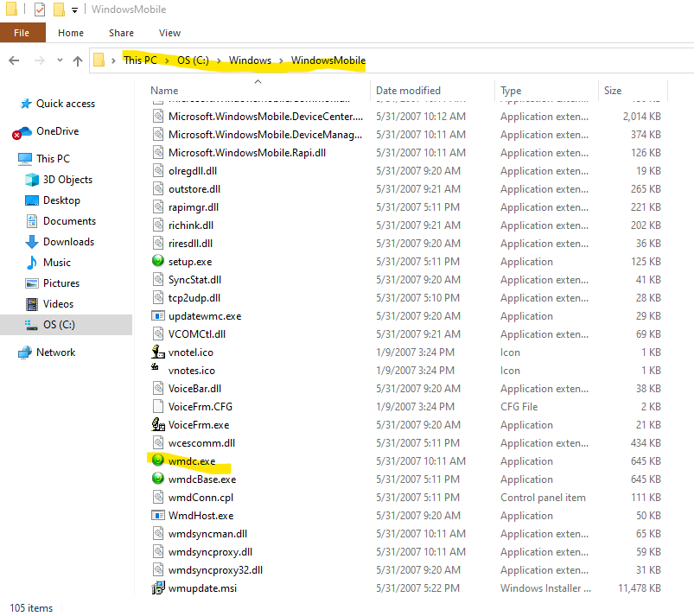Navigate back with the left arrow

(x=14, y=60)
